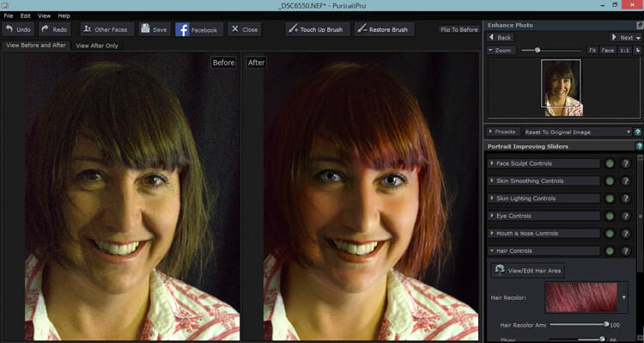Expand Mouth & Nose Controls
This screenshot has width=644, height=343.
[544, 233]
